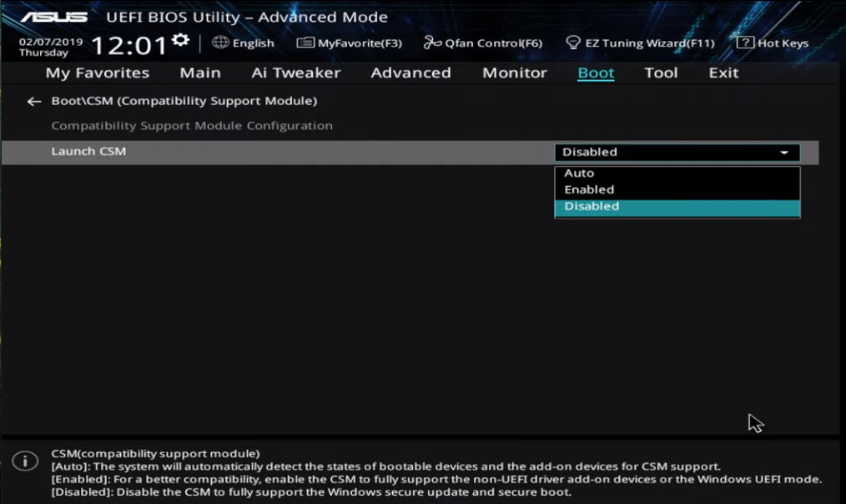Click the EZ Tuning Wizard bulb icon
The width and height of the screenshot is (846, 504).
point(573,43)
